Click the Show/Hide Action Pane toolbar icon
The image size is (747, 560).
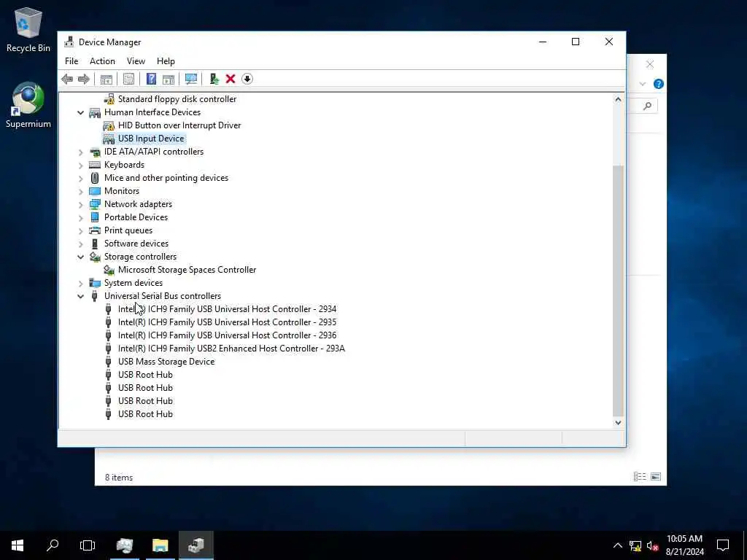169,79
